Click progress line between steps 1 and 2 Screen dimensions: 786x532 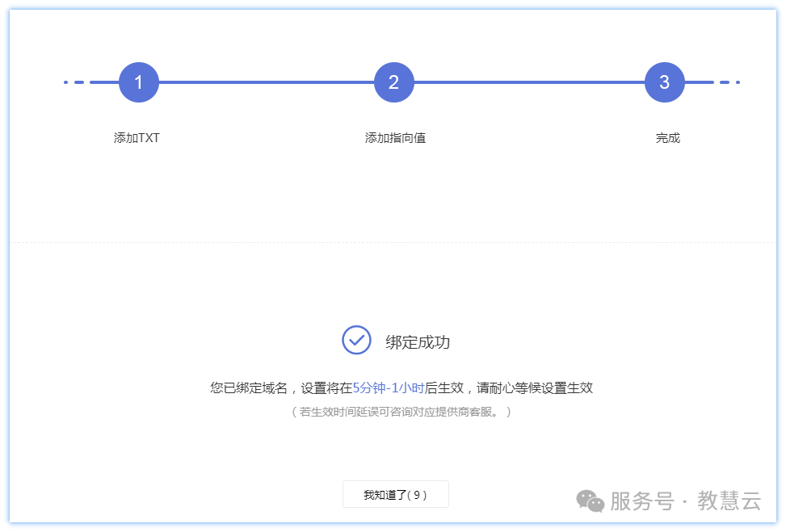267,82
